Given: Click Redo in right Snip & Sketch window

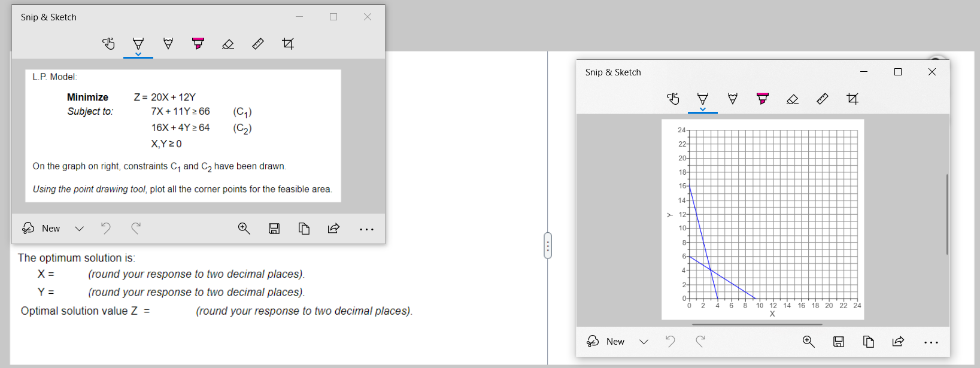Looking at the screenshot, I should (700, 341).
